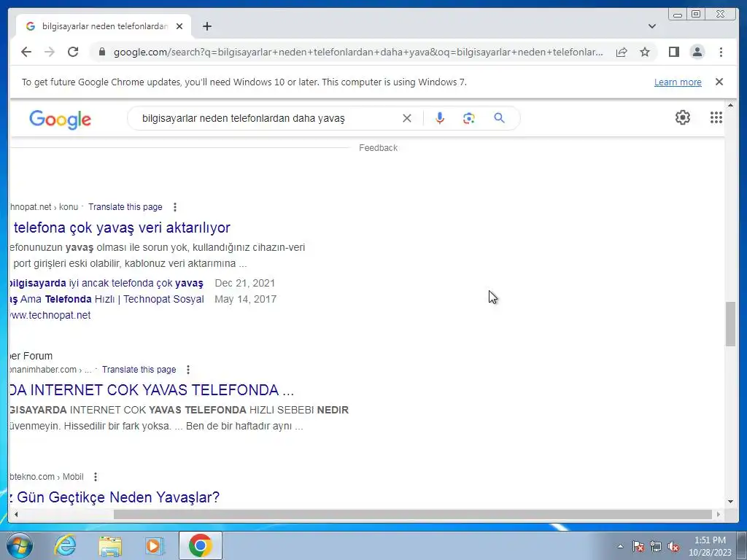Image resolution: width=747 pixels, height=560 pixels.
Task: Translate the technopat.net result page
Action: (125, 207)
